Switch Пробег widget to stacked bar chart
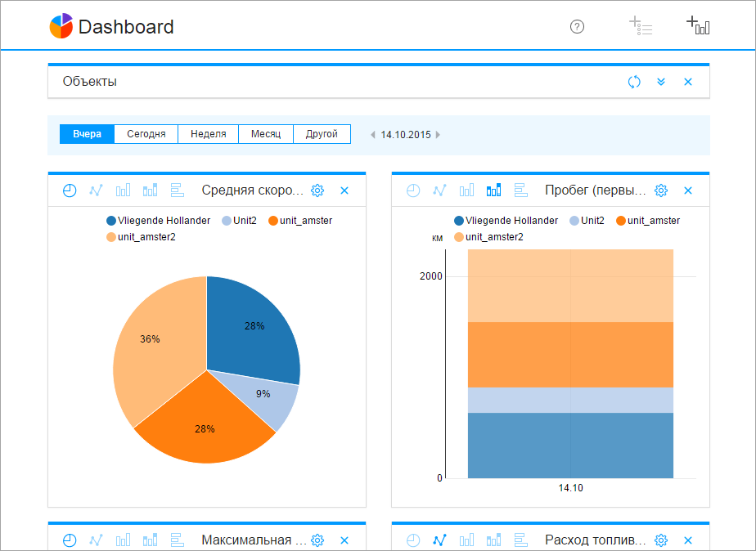The image size is (756, 551). (493, 190)
